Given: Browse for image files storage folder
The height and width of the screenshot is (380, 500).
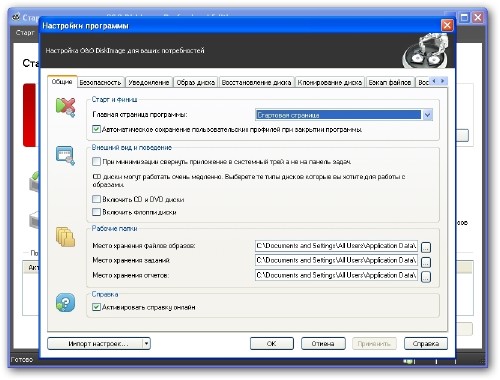Looking at the screenshot, I should [x=426, y=247].
